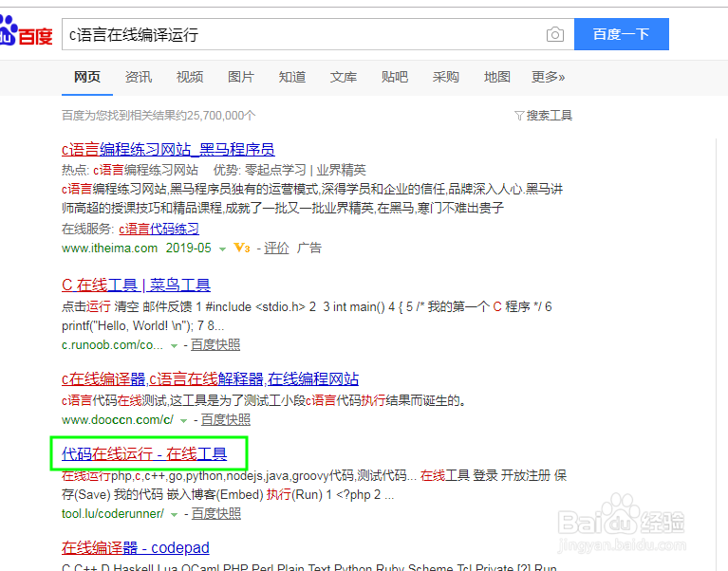Click the www.dooccn.com/c/ URL text
The width and height of the screenshot is (728, 571).
(118, 420)
